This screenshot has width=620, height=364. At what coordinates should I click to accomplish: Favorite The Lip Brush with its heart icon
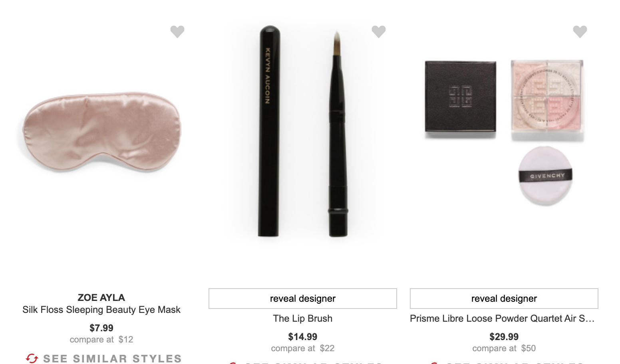[379, 32]
